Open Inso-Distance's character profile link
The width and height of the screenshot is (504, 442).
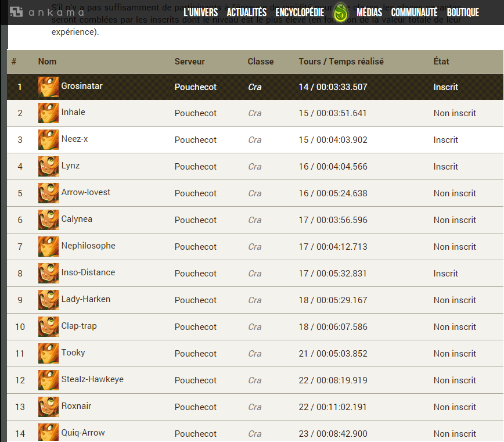[88, 272]
